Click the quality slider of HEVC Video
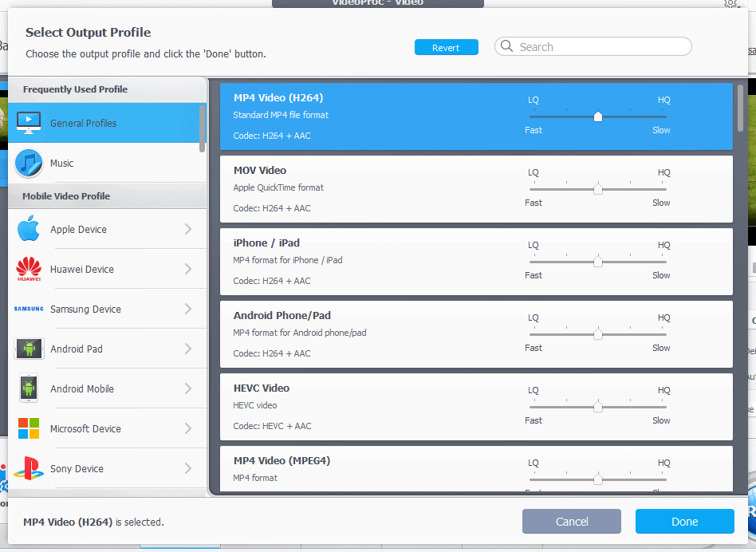 (598, 407)
